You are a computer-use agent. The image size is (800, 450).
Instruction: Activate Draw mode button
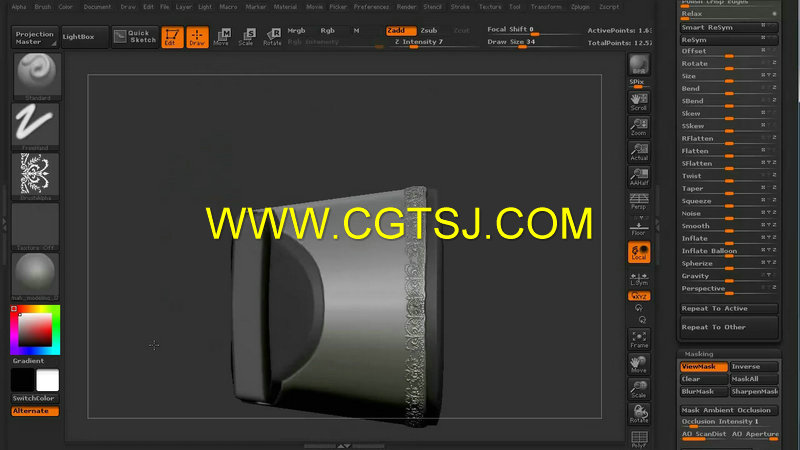pyautogui.click(x=197, y=37)
